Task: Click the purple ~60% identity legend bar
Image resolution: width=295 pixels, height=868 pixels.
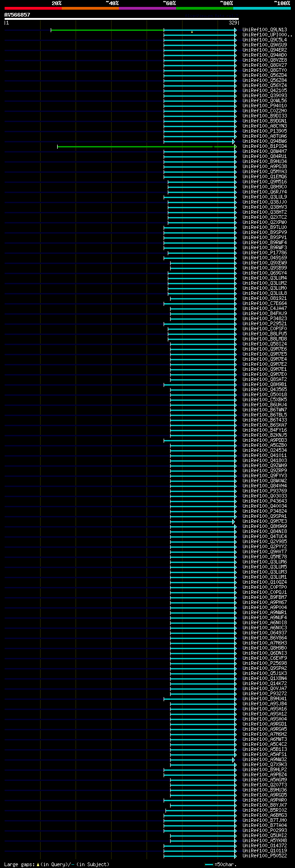Action: point(147,8)
